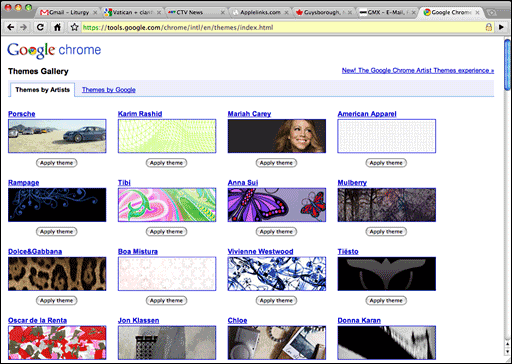This screenshot has width=512, height=364.
Task: Open the Oscar de la Renta theme link
Action: tap(37, 320)
